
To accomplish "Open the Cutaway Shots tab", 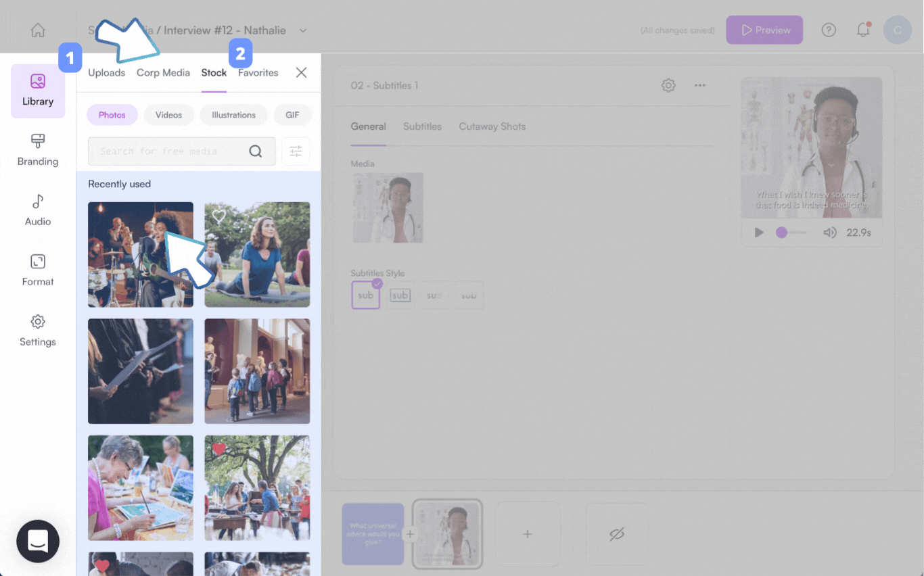I will pos(492,126).
